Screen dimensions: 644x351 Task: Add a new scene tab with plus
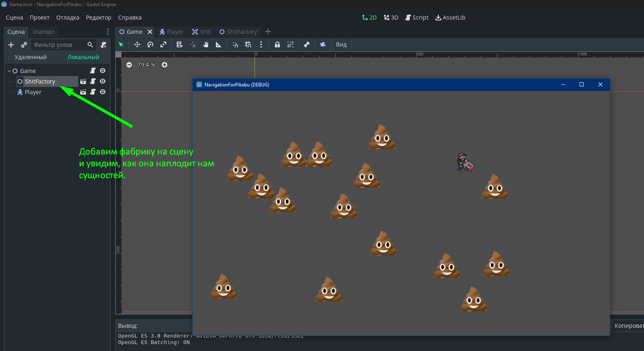pos(268,31)
